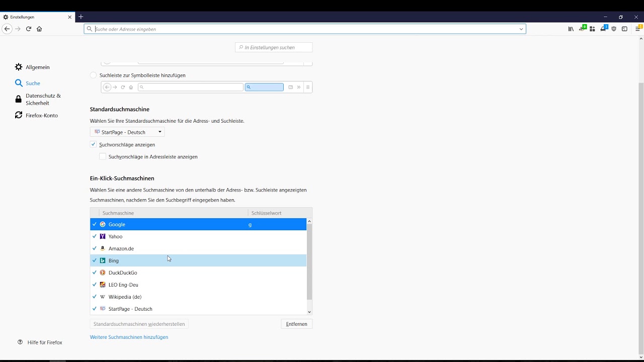The image size is (644, 362).
Task: Open Datenschutz & Sicherheit category
Action: [x=38, y=99]
